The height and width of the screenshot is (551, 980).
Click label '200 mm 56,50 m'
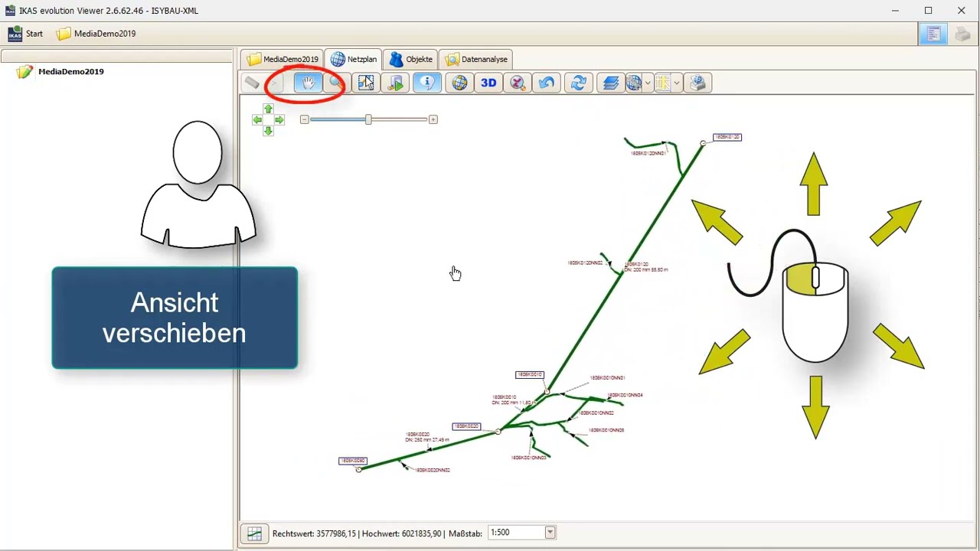click(x=646, y=270)
